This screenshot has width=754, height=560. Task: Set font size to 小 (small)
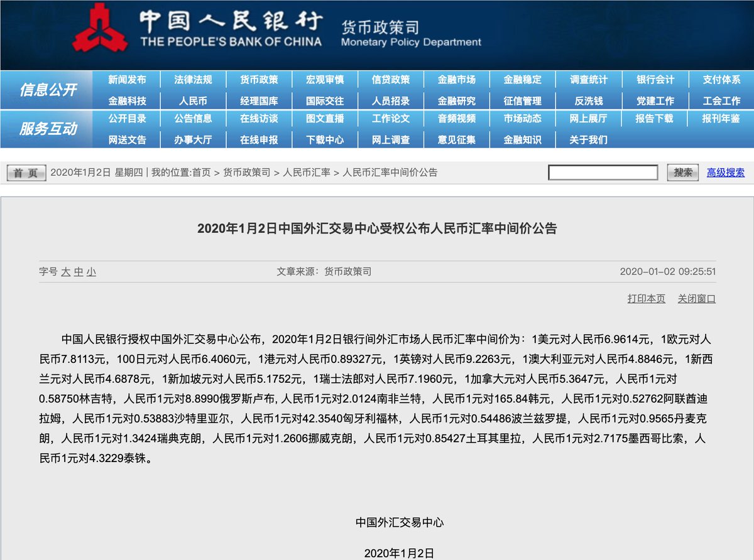click(x=92, y=272)
